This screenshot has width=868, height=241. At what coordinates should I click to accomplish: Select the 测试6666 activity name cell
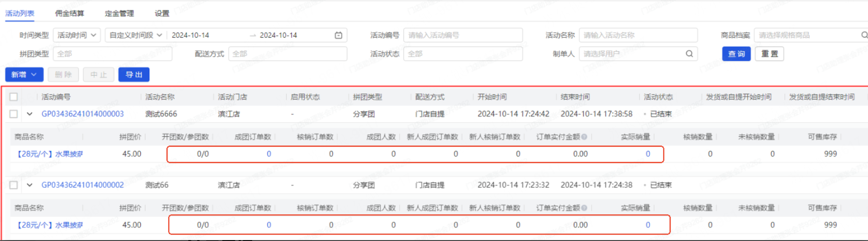point(161,114)
